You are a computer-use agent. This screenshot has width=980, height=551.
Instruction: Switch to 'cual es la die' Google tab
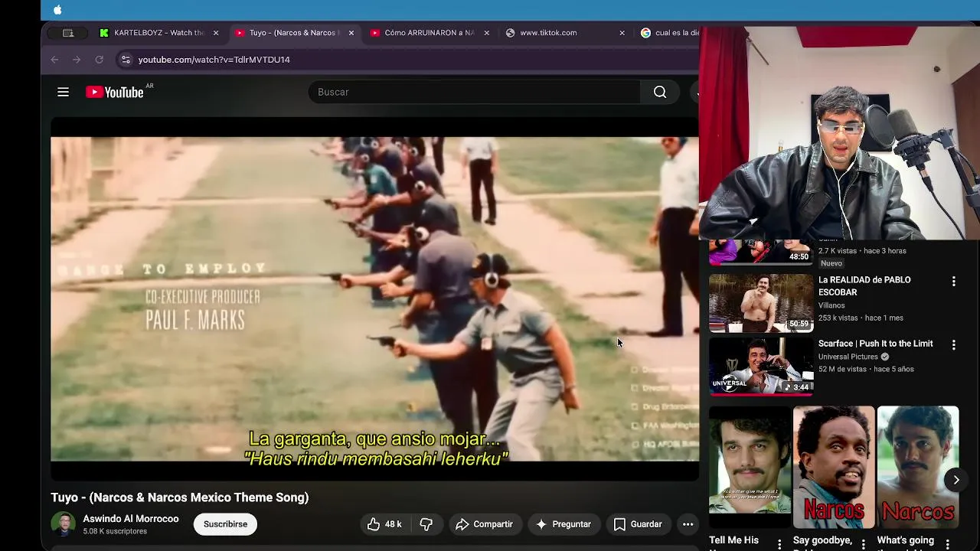tap(671, 33)
